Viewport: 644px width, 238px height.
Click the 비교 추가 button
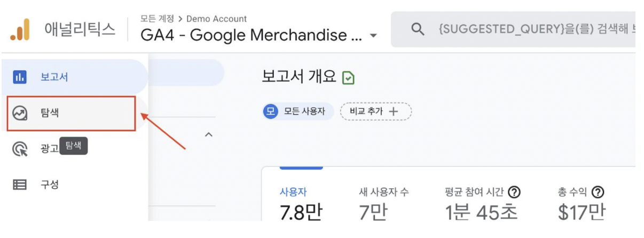pos(376,112)
